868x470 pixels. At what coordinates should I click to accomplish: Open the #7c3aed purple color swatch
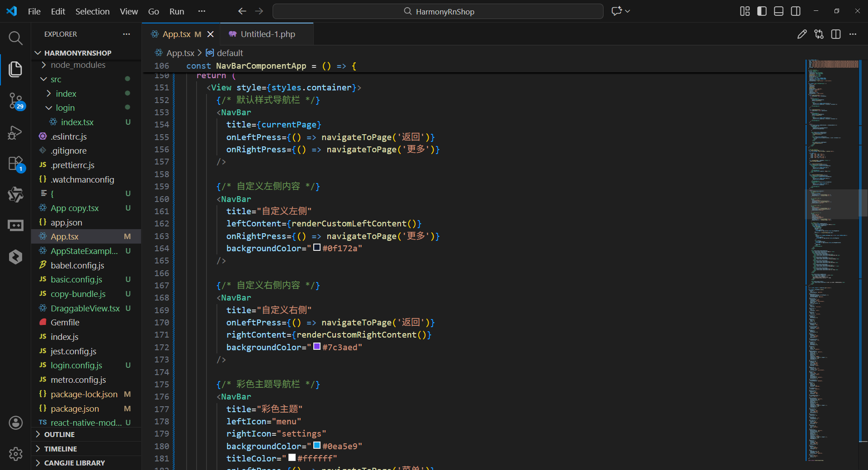[x=317, y=347]
